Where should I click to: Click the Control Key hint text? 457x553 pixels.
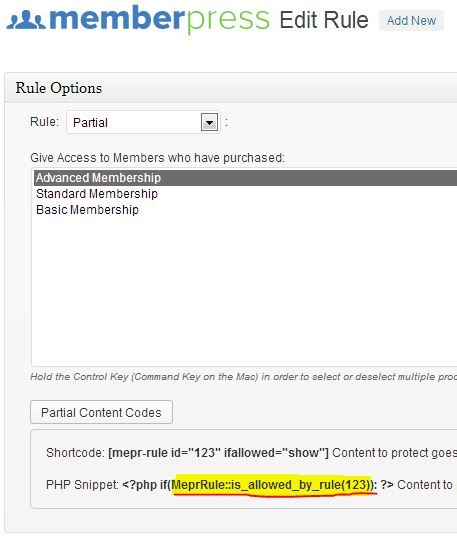pyautogui.click(x=243, y=377)
